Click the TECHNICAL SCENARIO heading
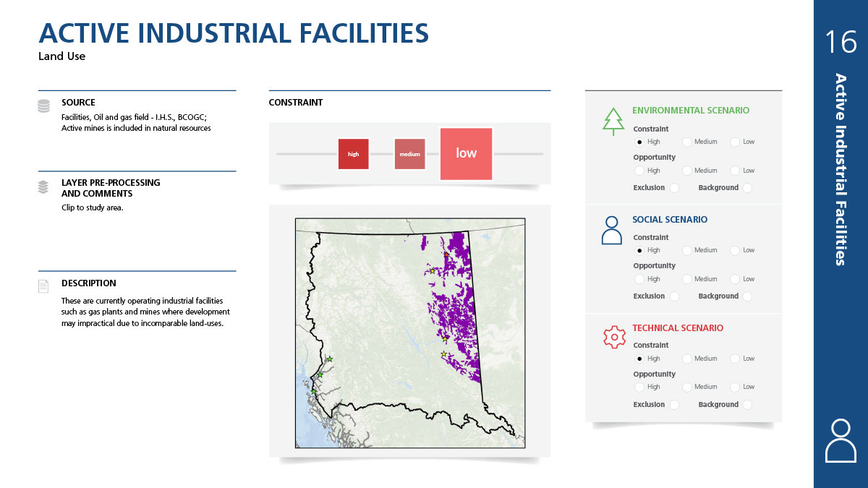868x488 pixels. [x=677, y=328]
